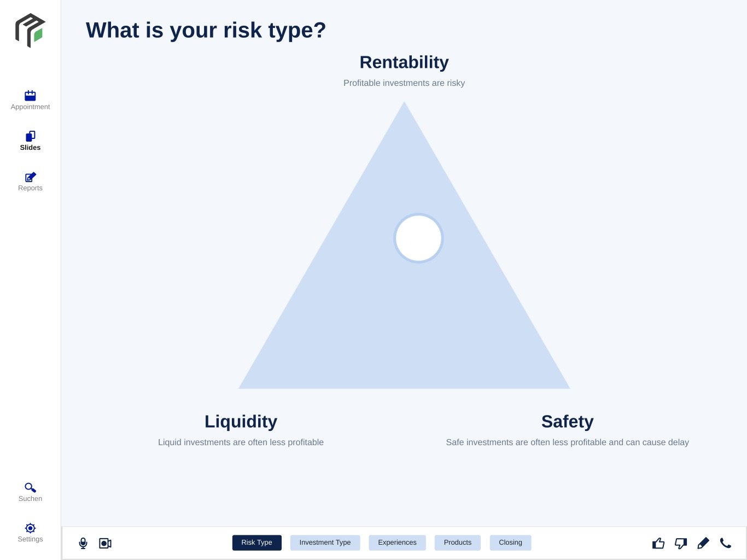Click the thumbs up icon
This screenshot has width=747, height=560.
[658, 543]
